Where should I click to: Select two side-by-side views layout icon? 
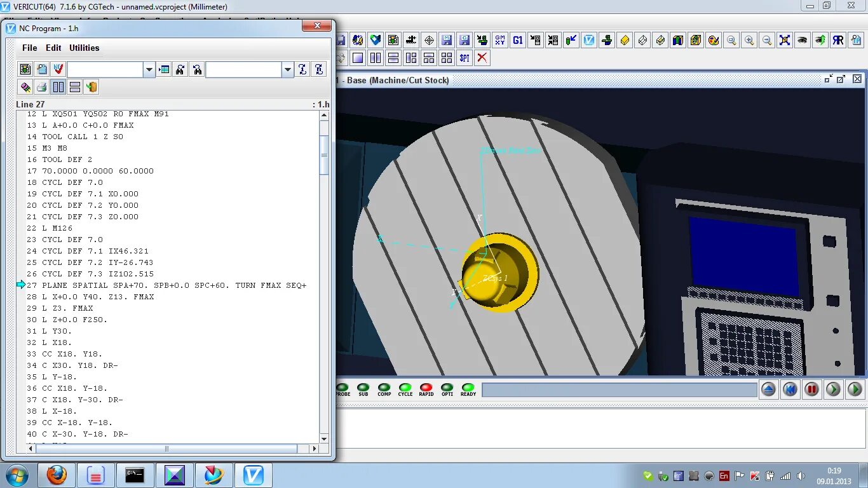pyautogui.click(x=376, y=58)
